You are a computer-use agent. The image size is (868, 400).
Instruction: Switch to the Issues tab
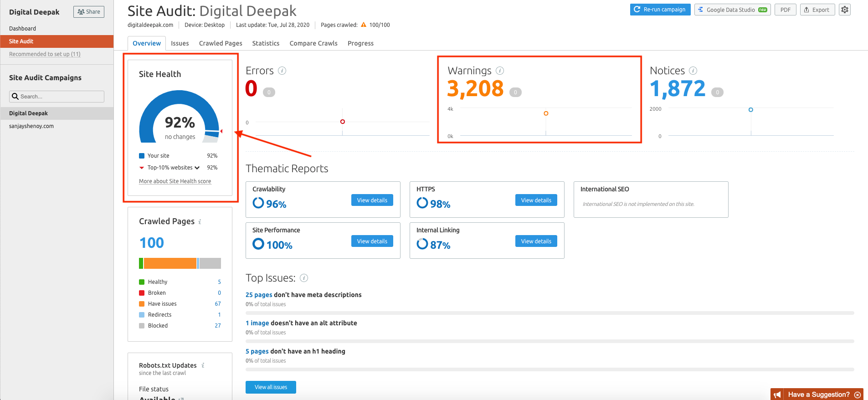(x=180, y=43)
